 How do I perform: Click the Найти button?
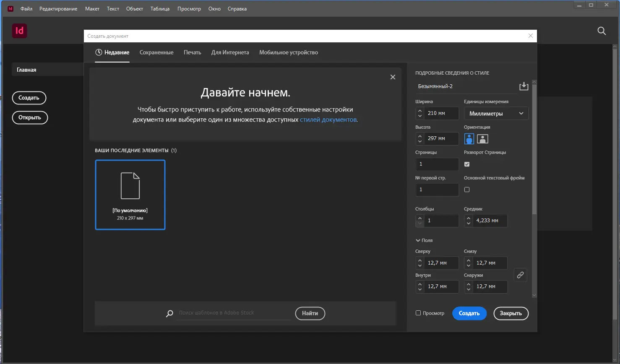pos(310,313)
